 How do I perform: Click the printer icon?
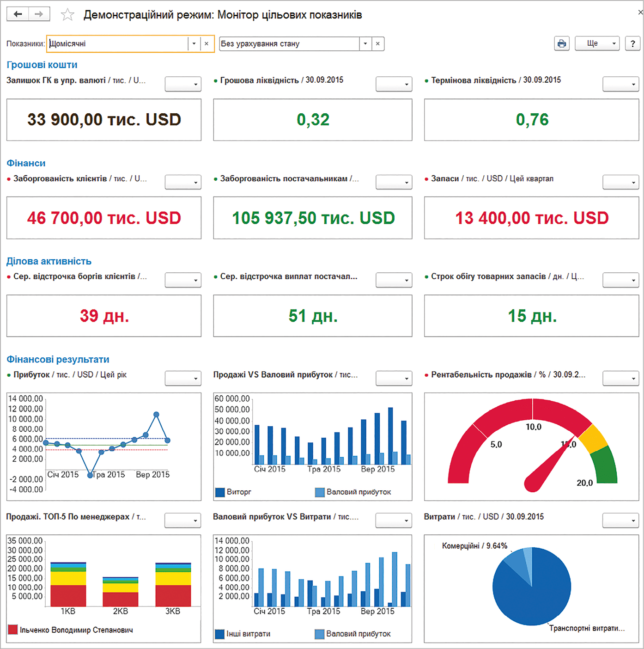(x=561, y=43)
